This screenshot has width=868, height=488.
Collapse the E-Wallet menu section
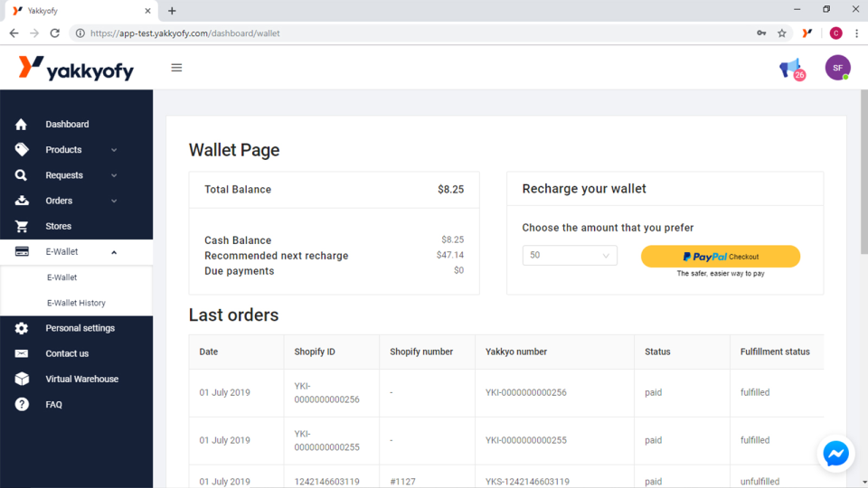114,252
